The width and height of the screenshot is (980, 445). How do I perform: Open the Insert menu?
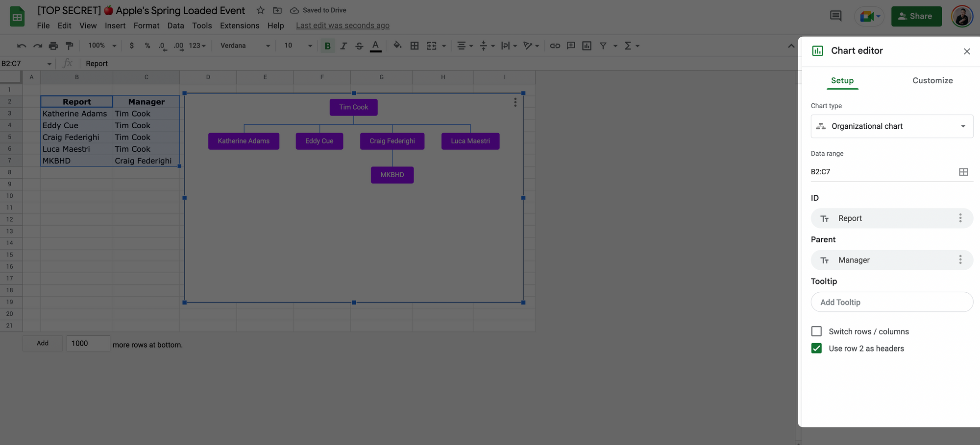coord(115,25)
